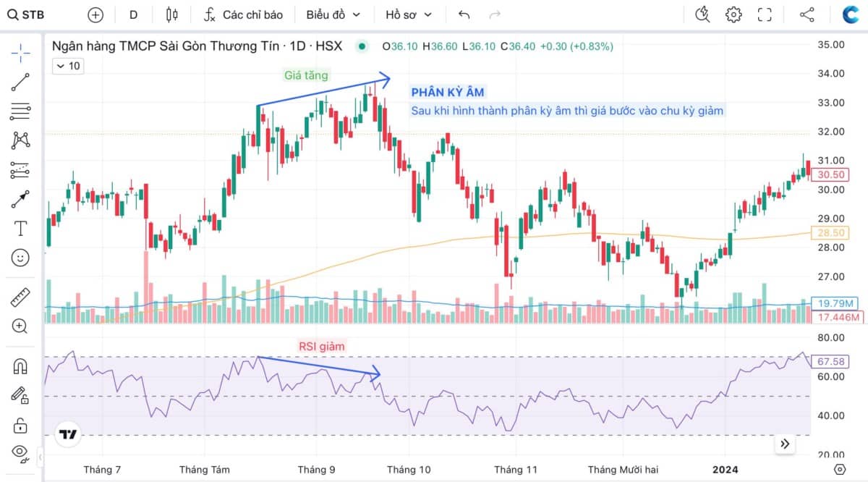
Task: Add symbol with the plus button
Action: pos(95,14)
